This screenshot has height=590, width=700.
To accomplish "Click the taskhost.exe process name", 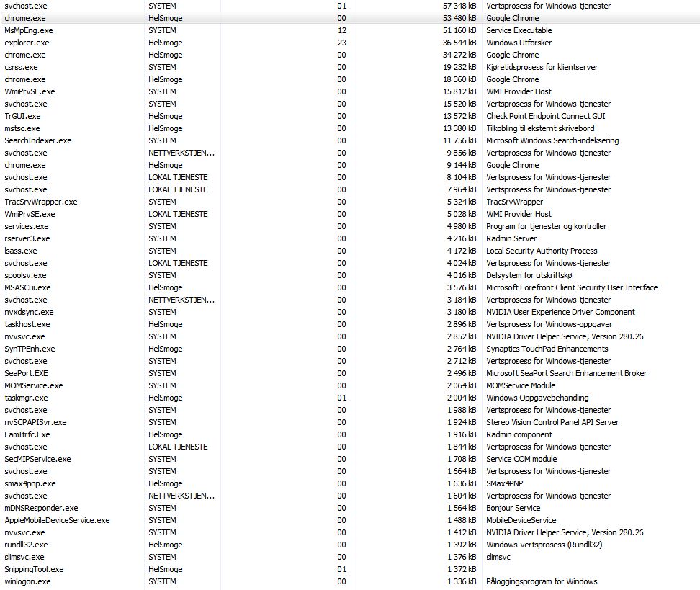I will pyautogui.click(x=27, y=324).
